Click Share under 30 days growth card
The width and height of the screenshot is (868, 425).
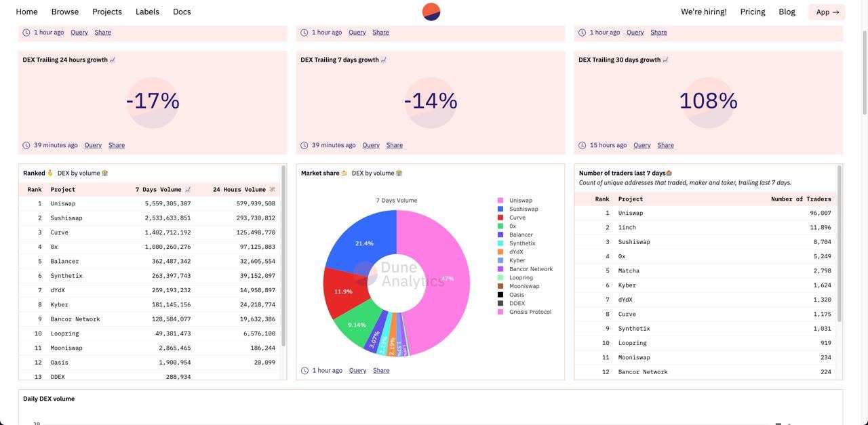pyautogui.click(x=666, y=145)
